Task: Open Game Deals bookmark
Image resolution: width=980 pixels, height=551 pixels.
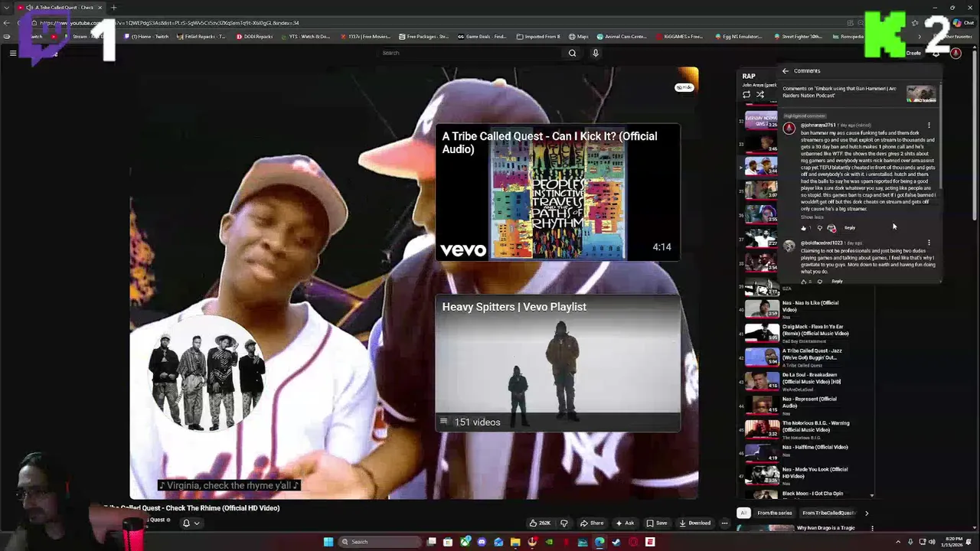Action: [482, 37]
